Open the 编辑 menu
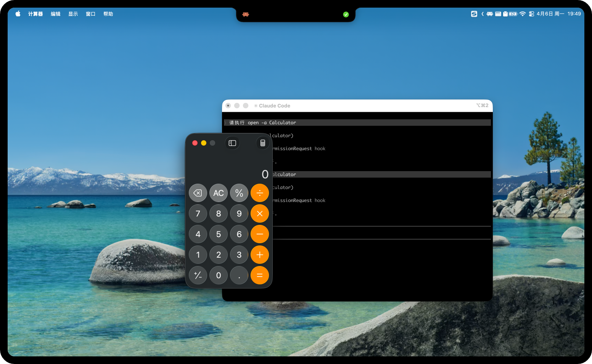 pyautogui.click(x=56, y=14)
